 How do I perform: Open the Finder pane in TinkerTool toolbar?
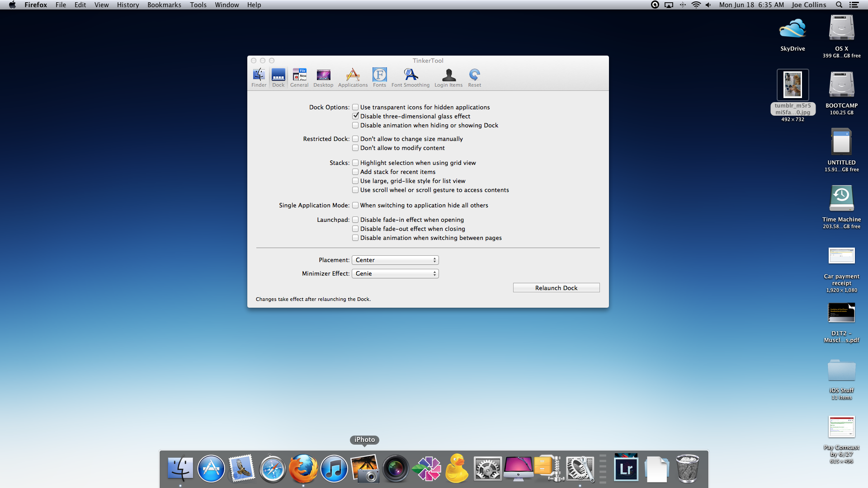click(x=259, y=77)
